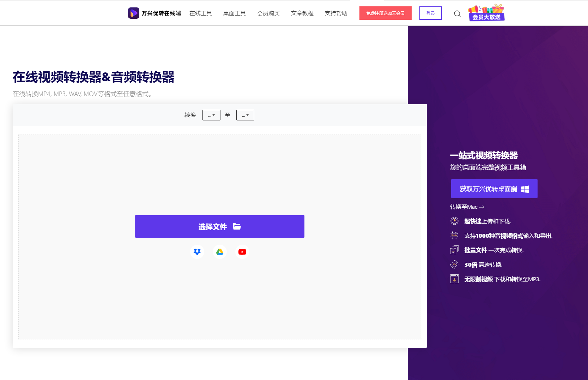588x380 pixels.
Task: Open search with the magnifier icon
Action: [x=457, y=13]
